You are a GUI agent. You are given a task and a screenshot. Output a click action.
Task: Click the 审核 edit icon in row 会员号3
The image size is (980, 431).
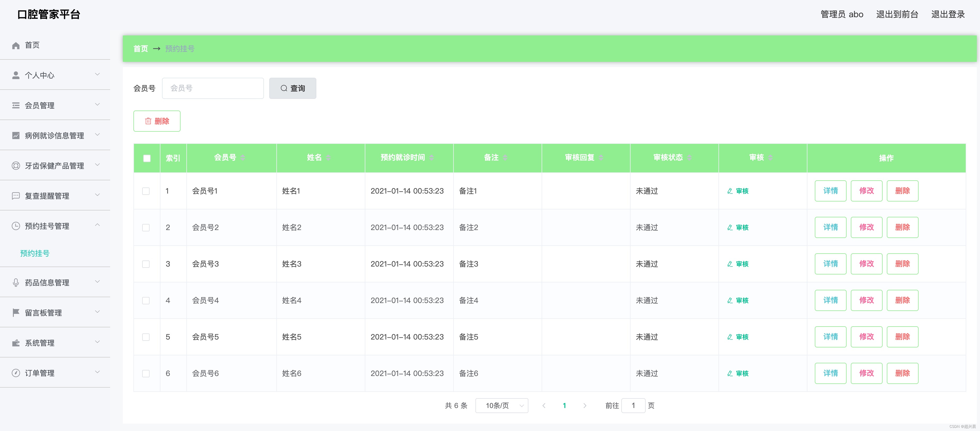pos(730,264)
